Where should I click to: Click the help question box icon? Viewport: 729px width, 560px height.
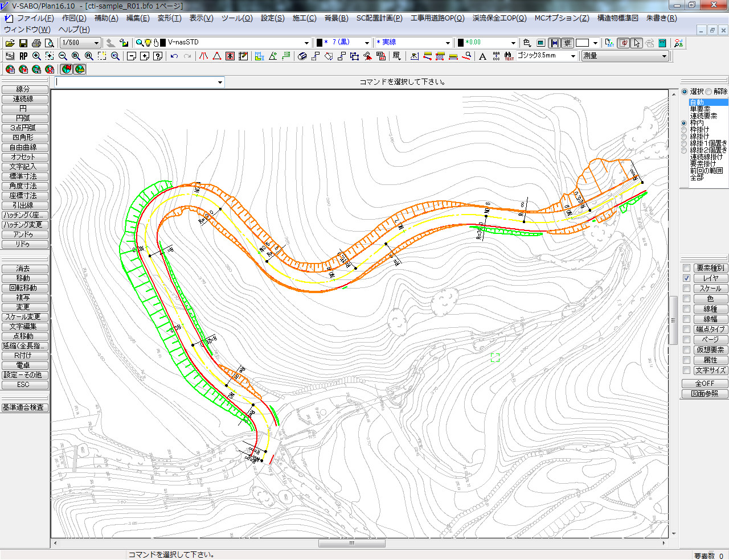click(x=158, y=56)
